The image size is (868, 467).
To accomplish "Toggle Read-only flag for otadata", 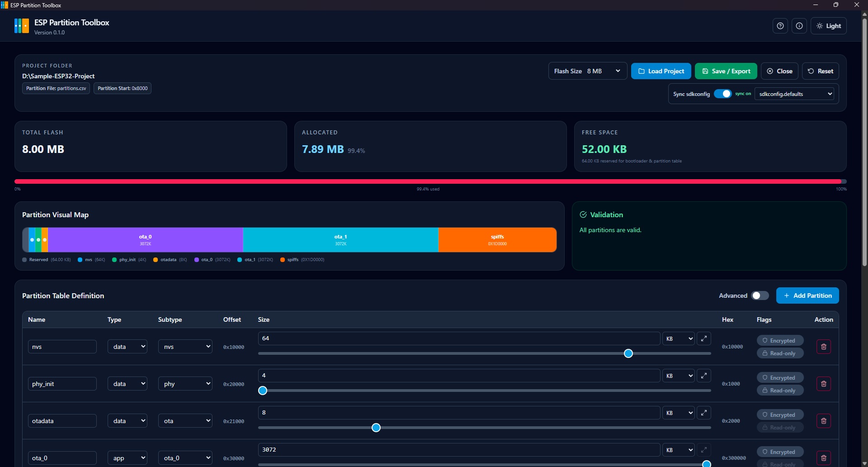I will click(780, 427).
